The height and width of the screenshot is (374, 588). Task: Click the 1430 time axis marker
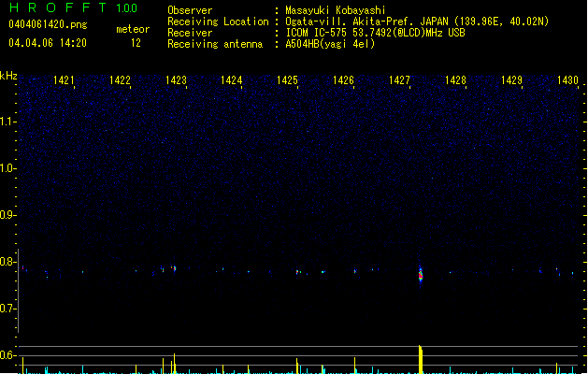pos(567,80)
